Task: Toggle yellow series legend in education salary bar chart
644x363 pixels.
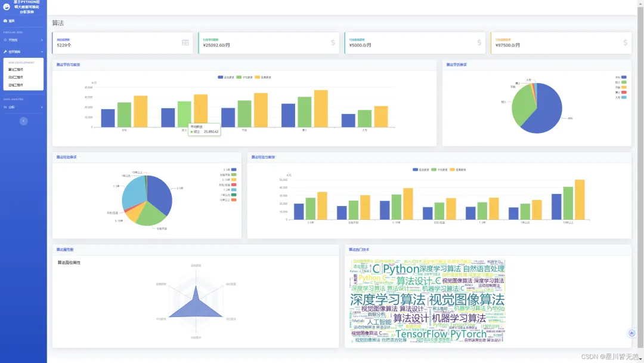Action: point(263,77)
